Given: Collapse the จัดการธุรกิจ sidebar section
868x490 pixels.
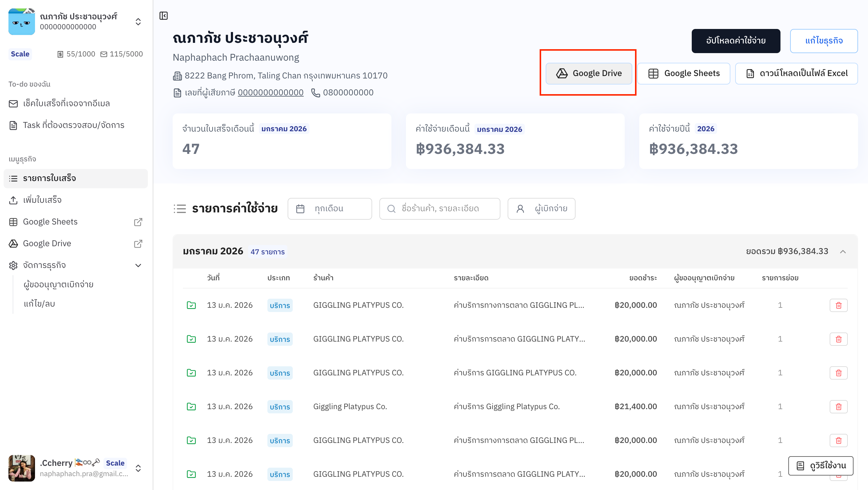Looking at the screenshot, I should pyautogui.click(x=138, y=266).
